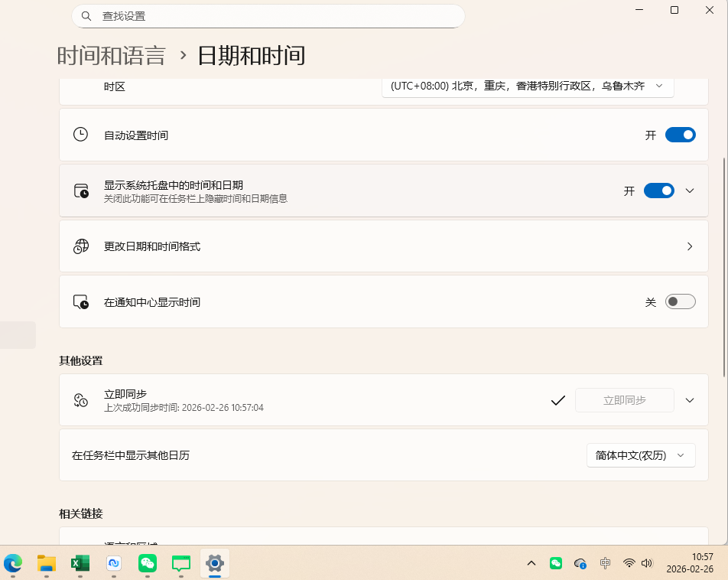Open Microsoft Edge from the taskbar
Screen dimensions: 728x580
point(12,564)
